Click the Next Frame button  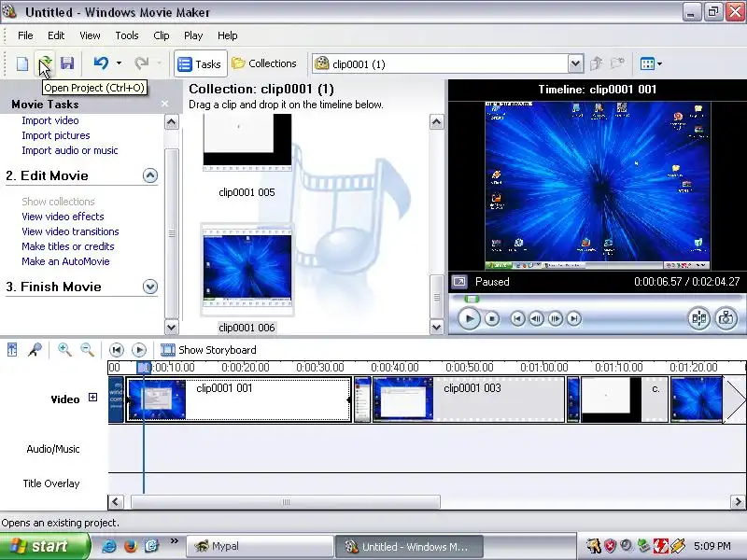[556, 318]
